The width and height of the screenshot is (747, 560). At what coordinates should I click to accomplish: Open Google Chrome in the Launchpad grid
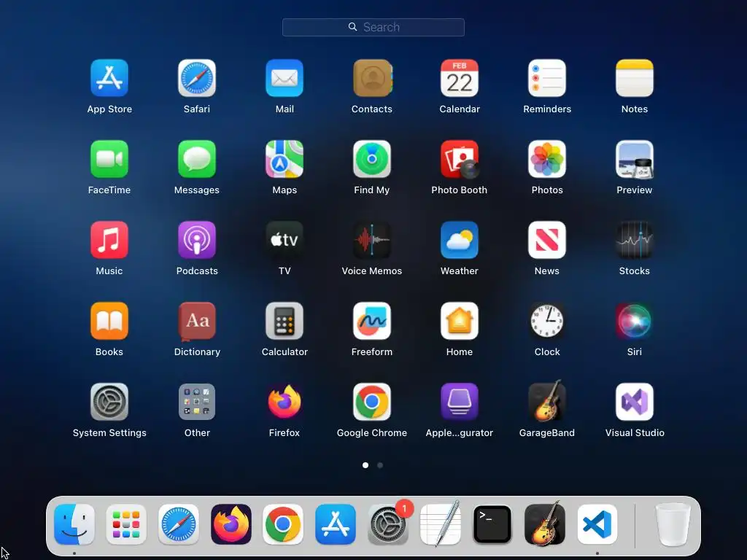[x=372, y=402]
